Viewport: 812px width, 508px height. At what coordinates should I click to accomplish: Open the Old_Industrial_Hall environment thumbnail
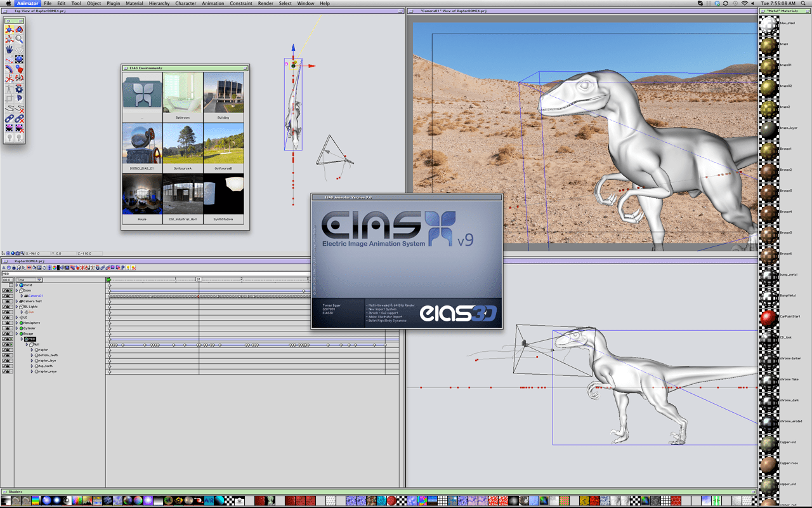coord(183,194)
